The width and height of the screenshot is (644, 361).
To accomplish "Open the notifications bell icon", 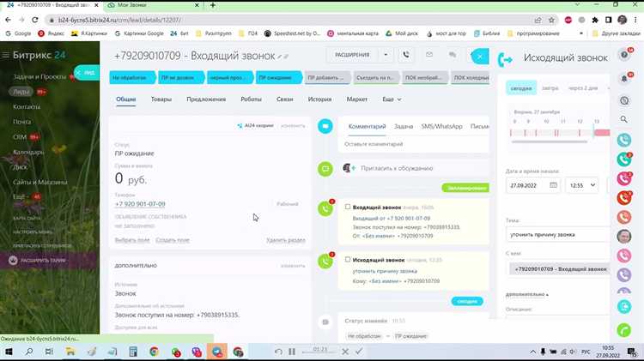I will (624, 78).
